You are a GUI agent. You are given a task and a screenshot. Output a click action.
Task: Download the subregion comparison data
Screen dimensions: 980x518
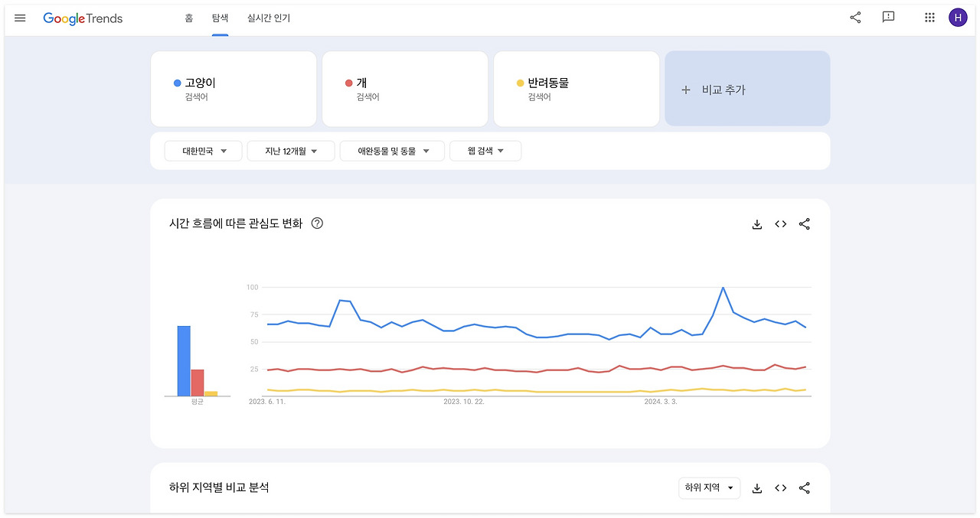point(757,488)
